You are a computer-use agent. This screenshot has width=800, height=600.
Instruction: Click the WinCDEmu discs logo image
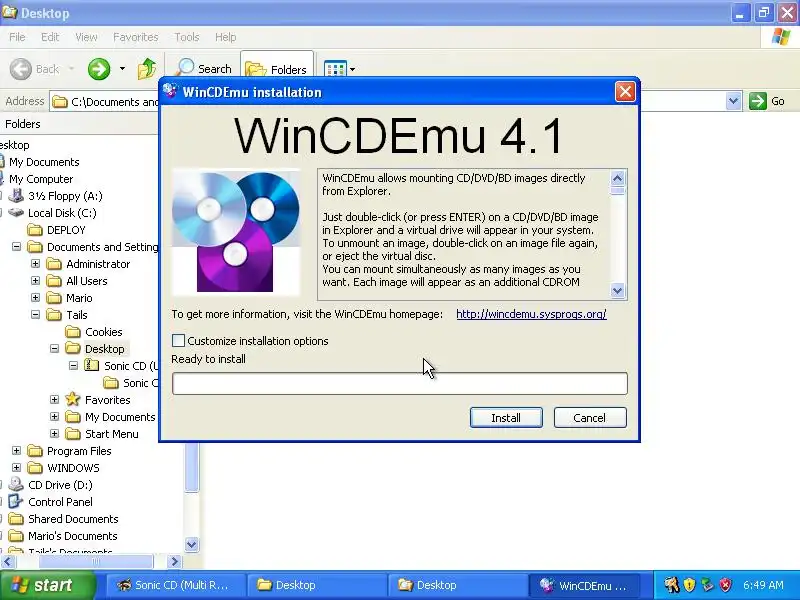click(236, 232)
